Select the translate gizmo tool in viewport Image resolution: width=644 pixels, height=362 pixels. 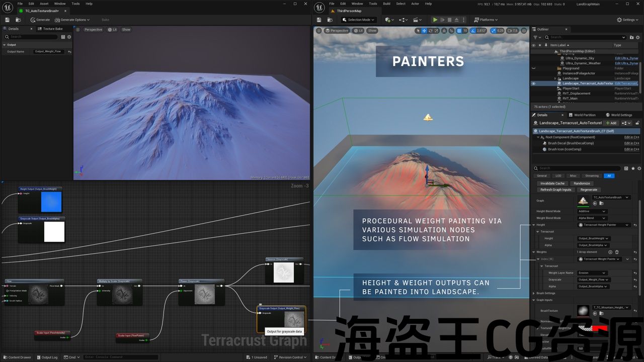point(424,31)
